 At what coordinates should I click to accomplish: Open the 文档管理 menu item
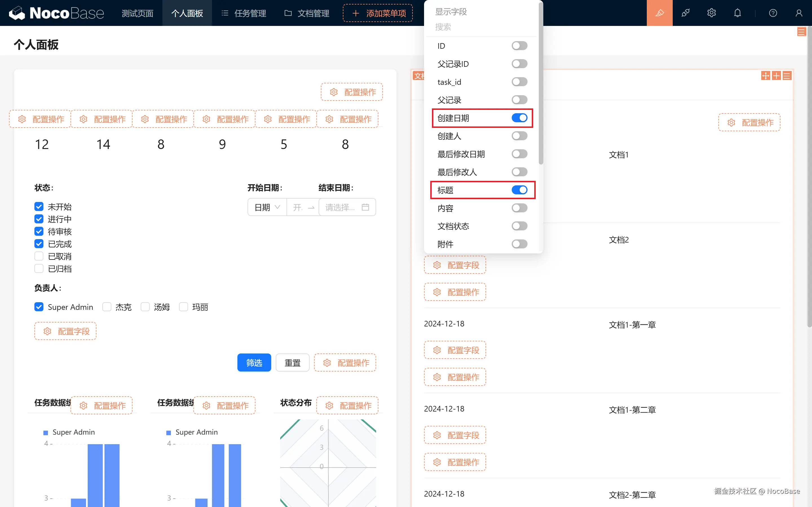pos(307,13)
